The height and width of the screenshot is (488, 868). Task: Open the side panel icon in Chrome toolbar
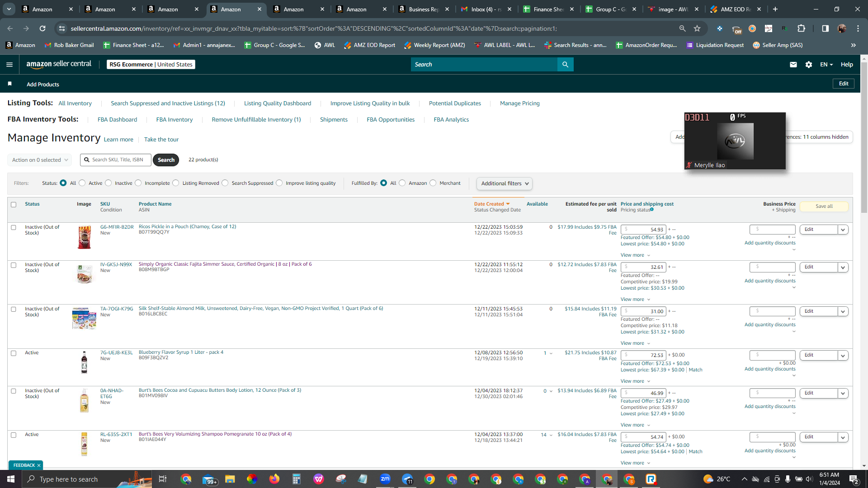(x=826, y=28)
